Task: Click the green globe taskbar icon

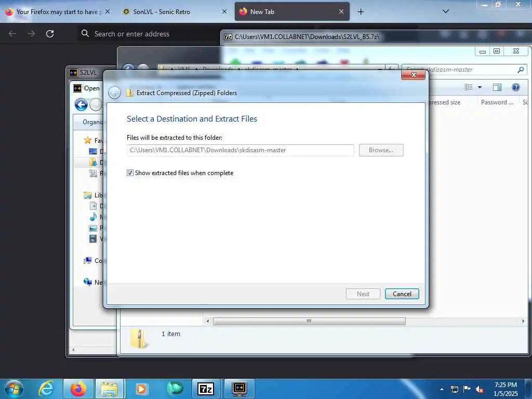Action: point(175,389)
